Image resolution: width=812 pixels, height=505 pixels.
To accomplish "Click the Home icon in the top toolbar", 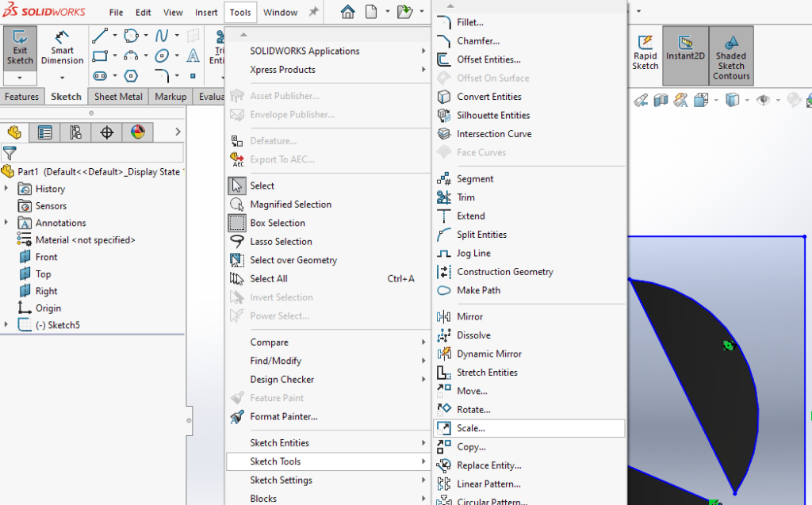I will point(347,12).
